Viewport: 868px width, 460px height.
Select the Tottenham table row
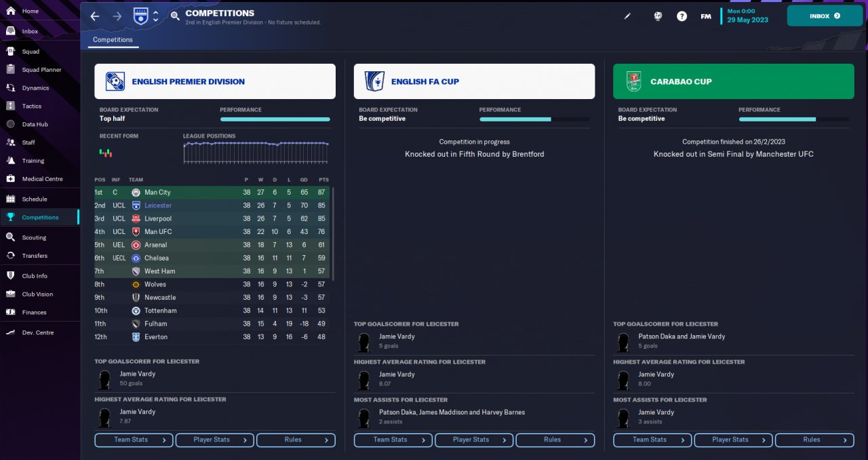212,311
